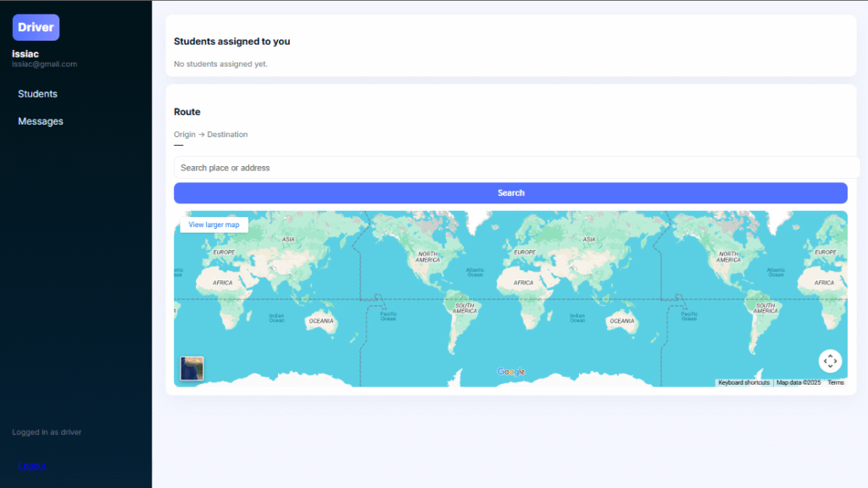Open the Students page in the sidebar
The image size is (868, 488).
(37, 94)
